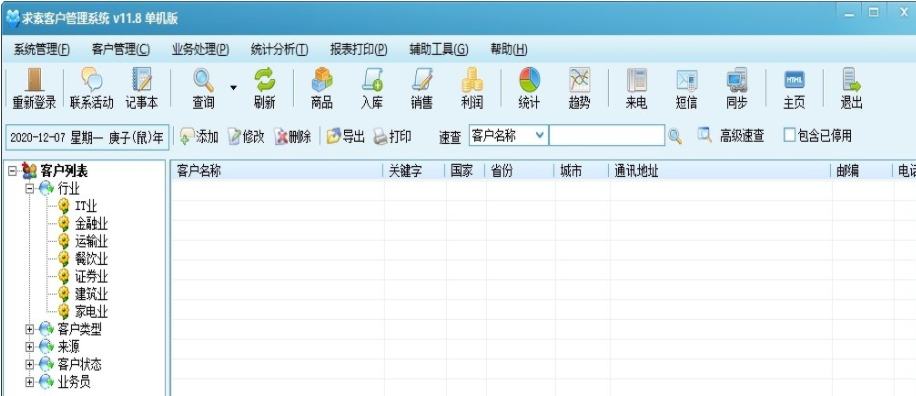Click the quick-search text input field
This screenshot has height=396, width=916.
point(606,136)
